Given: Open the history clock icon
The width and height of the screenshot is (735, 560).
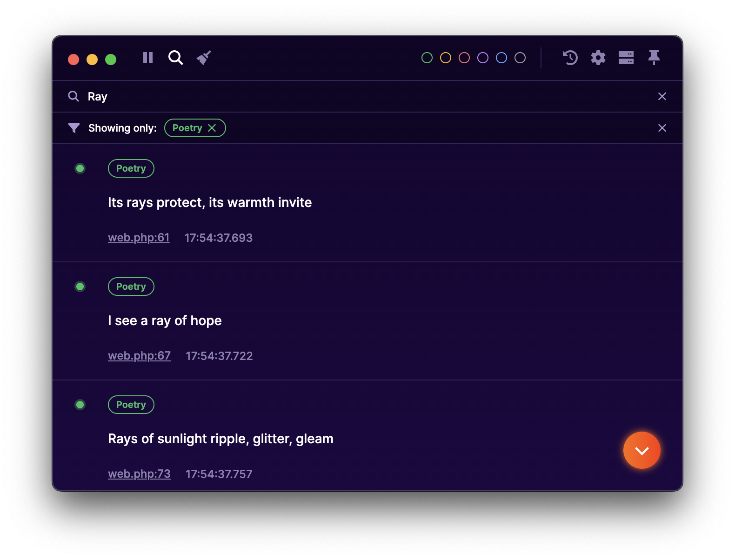Looking at the screenshot, I should click(570, 58).
